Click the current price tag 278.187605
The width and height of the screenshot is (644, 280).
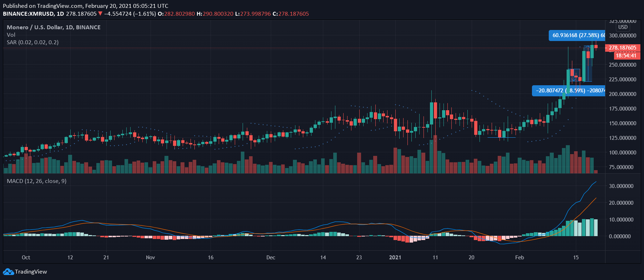[x=623, y=48]
